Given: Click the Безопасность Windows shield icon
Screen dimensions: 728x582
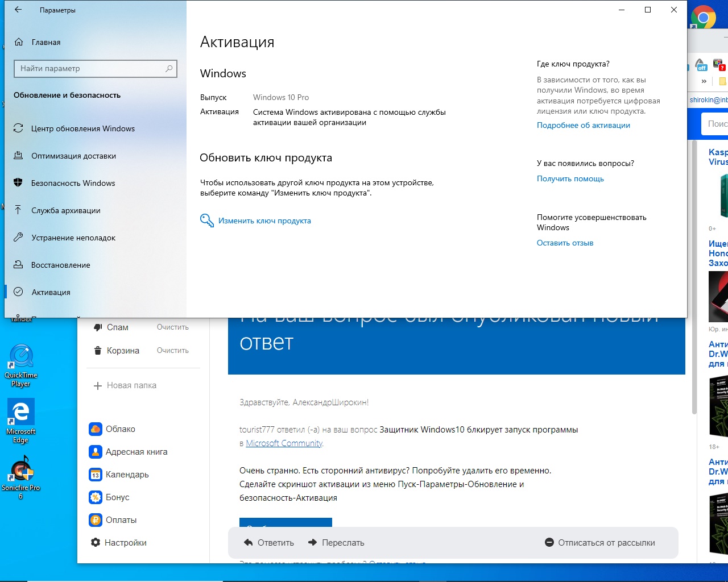Looking at the screenshot, I should click(18, 183).
